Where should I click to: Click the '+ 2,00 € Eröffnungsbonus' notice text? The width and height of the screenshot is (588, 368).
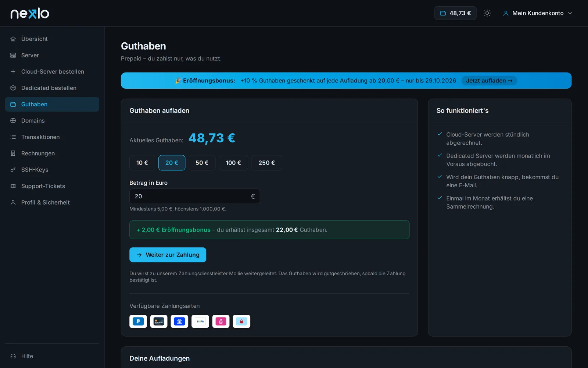[173, 230]
